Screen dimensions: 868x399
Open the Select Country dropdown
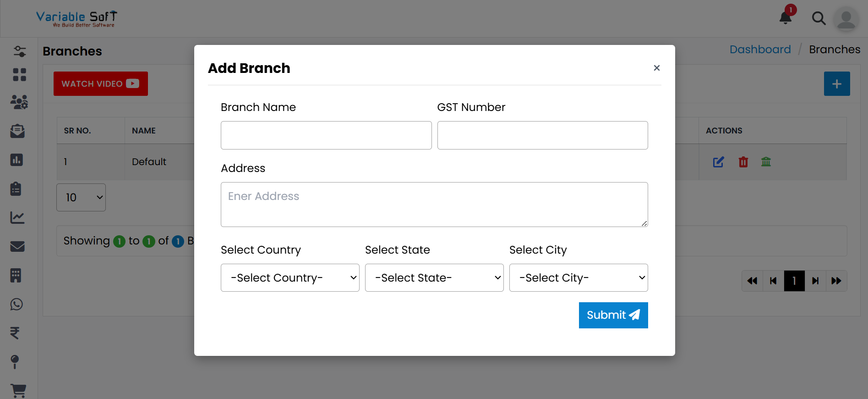289,277
